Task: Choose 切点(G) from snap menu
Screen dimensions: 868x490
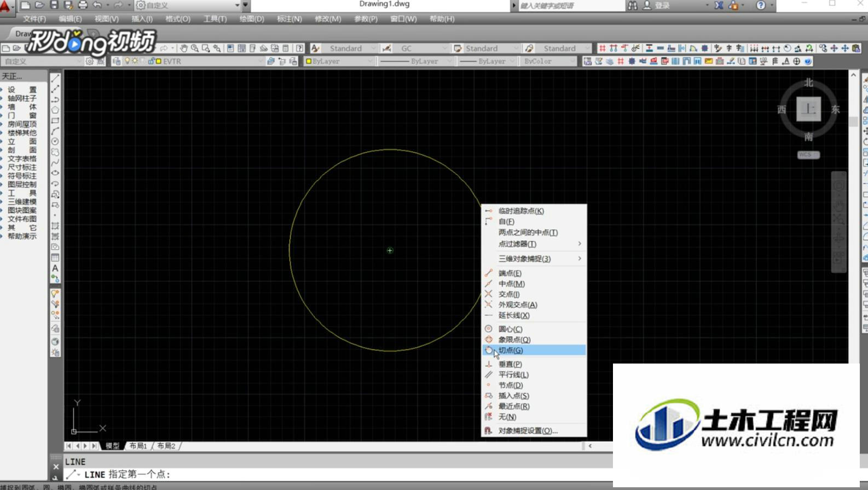Action: pos(534,350)
